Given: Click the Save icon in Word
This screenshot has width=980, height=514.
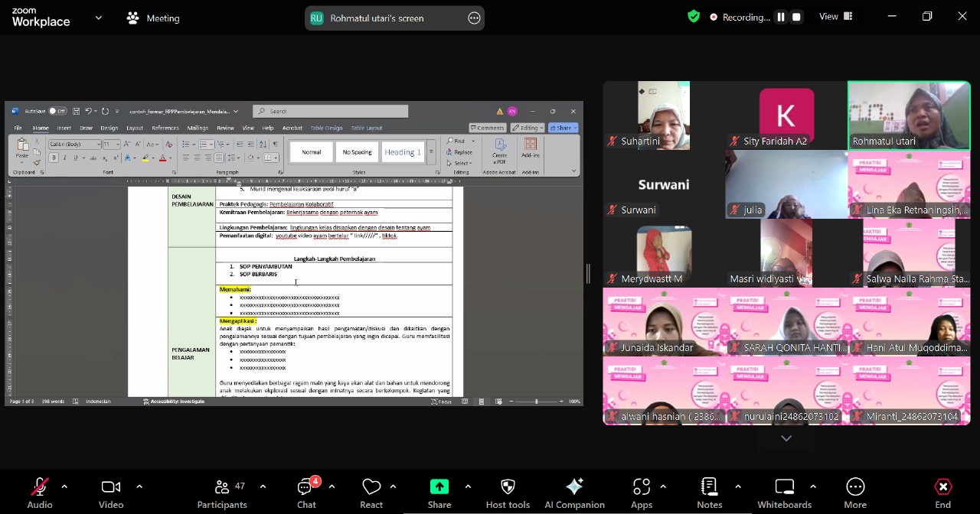Looking at the screenshot, I should coord(76,111).
